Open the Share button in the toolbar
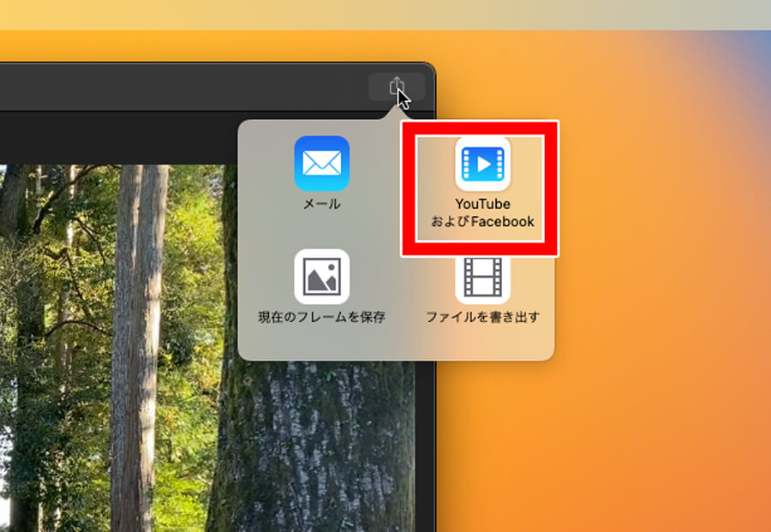Screen dimensions: 771x532 click(x=397, y=87)
